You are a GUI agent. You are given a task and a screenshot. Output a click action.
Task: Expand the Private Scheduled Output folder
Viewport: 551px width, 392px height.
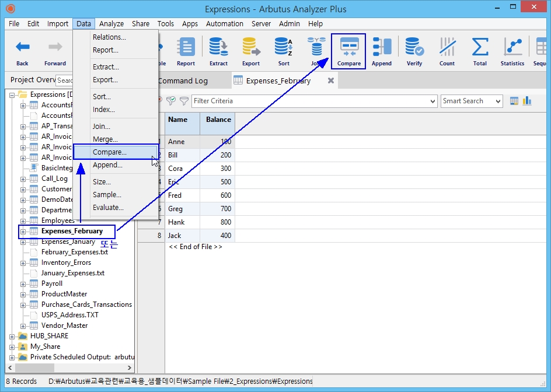[x=12, y=358]
